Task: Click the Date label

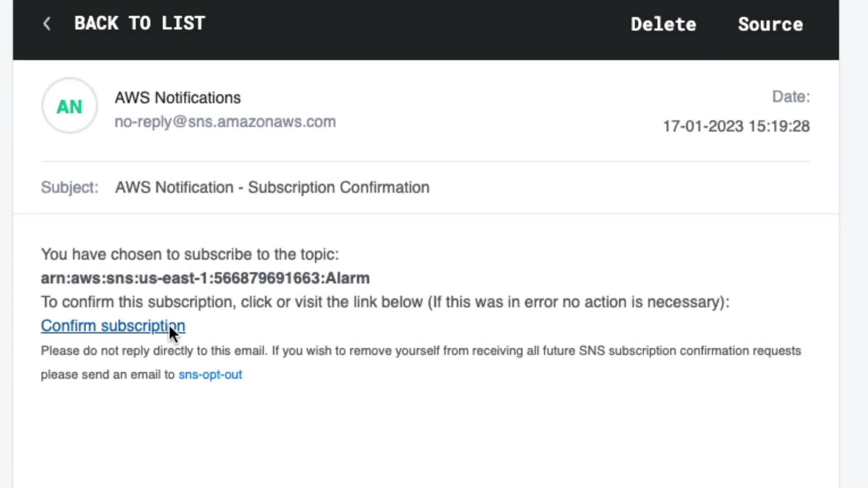Action: 791,97
